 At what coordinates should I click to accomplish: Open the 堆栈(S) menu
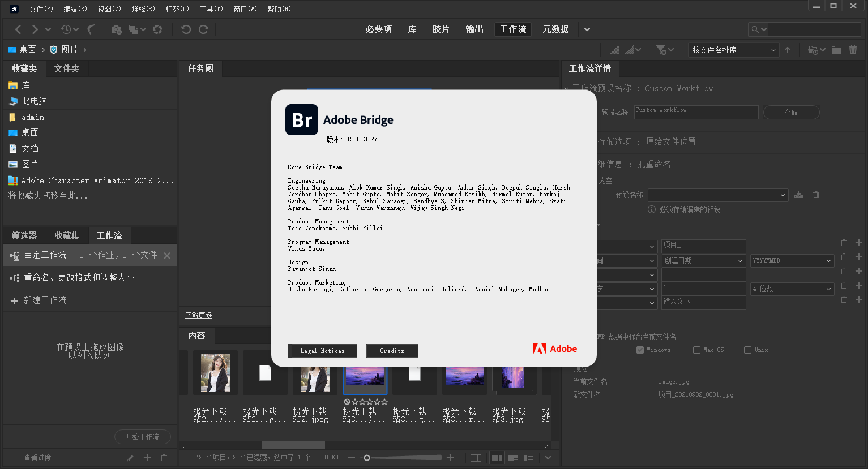coord(143,9)
